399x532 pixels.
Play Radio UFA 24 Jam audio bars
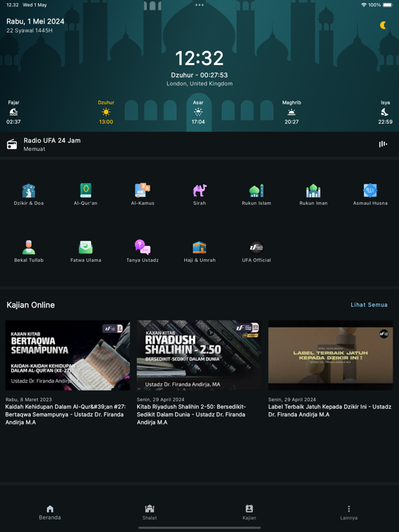click(x=382, y=144)
